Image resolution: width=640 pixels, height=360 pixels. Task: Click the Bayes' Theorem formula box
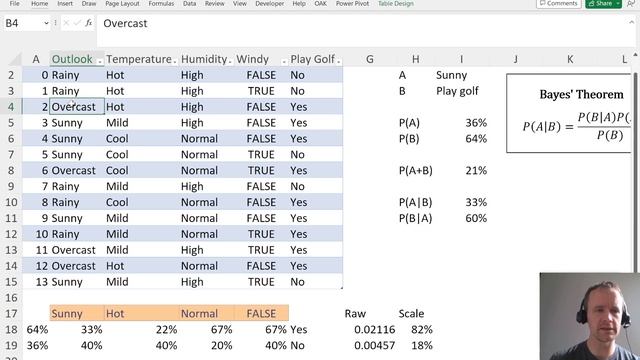pyautogui.click(x=569, y=113)
